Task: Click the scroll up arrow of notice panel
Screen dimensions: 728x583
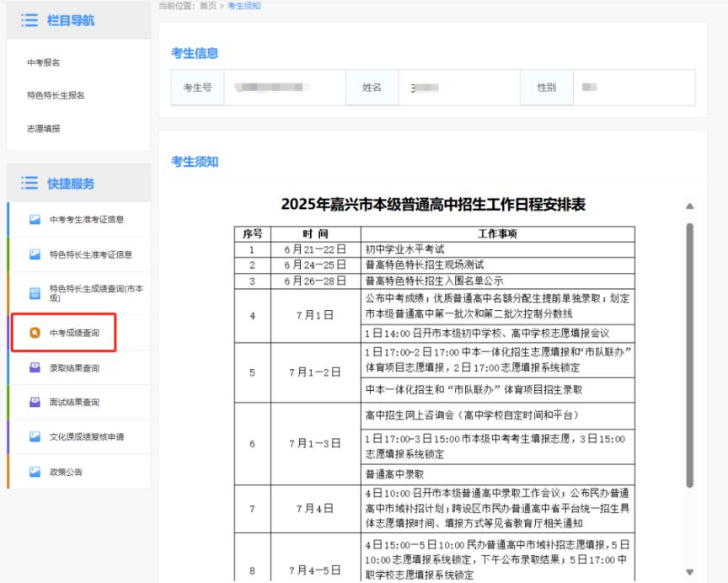Action: pyautogui.click(x=690, y=206)
